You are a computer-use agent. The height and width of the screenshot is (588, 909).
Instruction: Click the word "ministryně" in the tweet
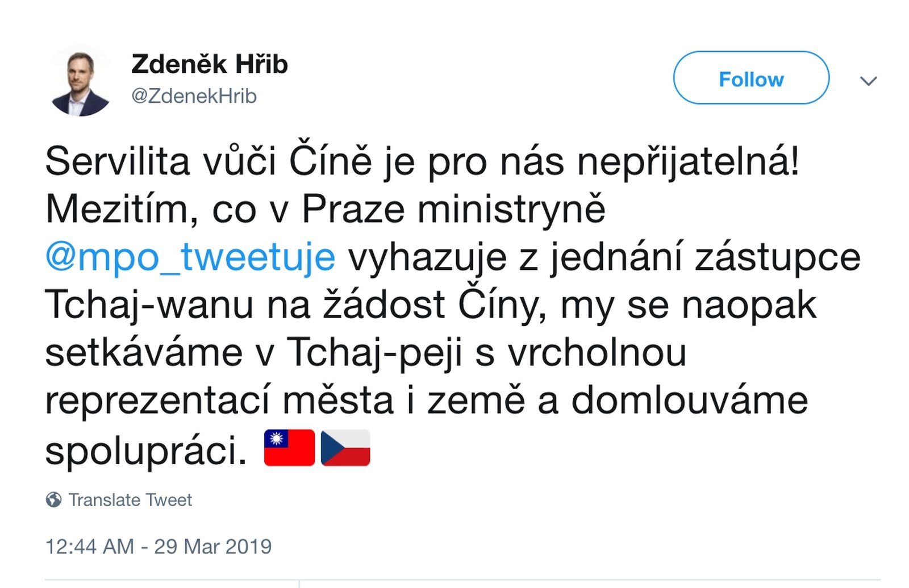click(511, 210)
